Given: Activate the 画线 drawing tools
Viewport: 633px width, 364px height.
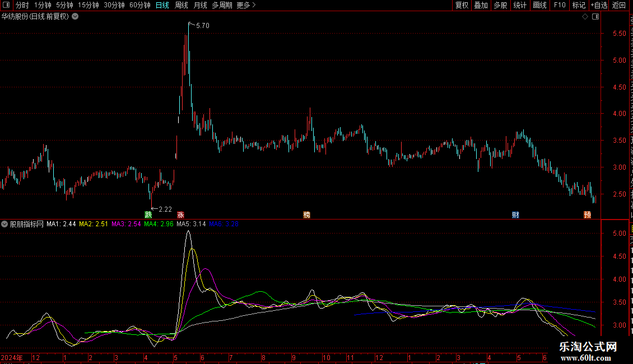Looking at the screenshot, I should click(540, 5).
